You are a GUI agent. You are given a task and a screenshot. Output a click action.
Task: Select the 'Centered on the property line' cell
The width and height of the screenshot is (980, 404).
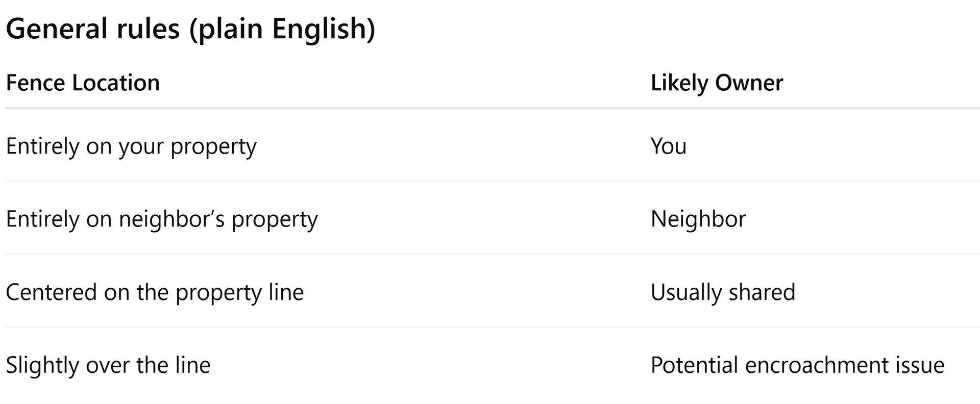155,293
